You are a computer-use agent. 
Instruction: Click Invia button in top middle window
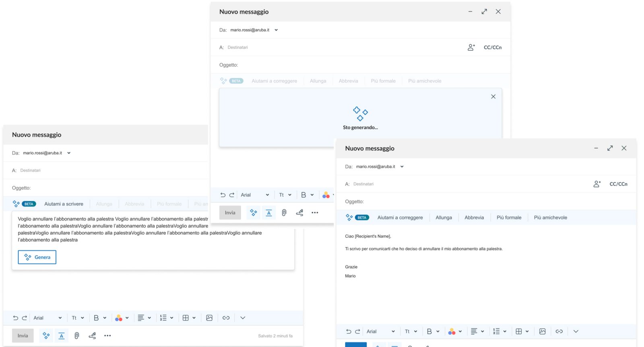pos(230,213)
